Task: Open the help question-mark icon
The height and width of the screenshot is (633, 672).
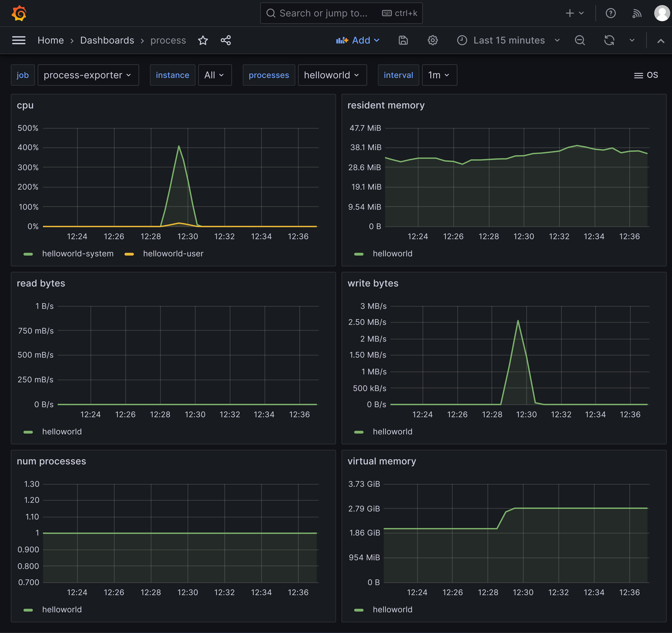Action: point(611,13)
